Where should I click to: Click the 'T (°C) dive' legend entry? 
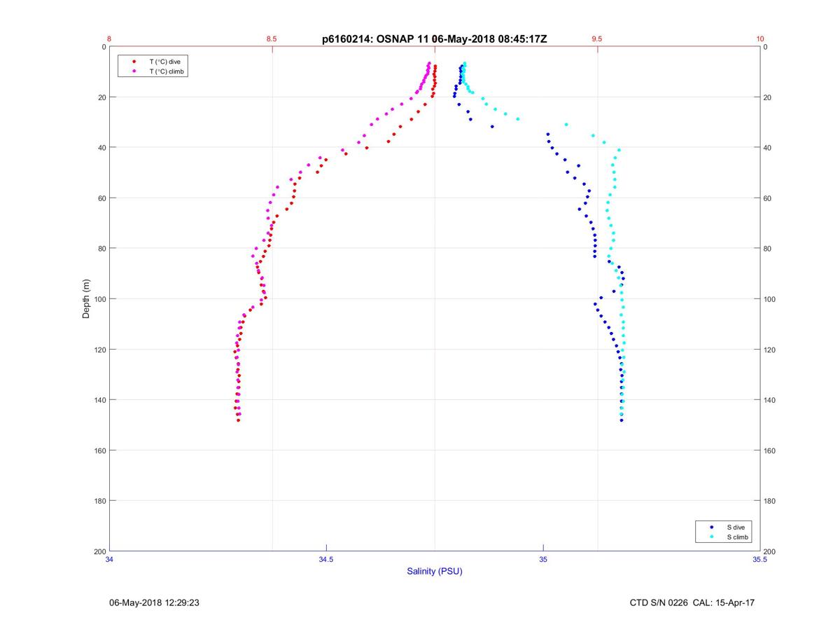[x=165, y=62]
